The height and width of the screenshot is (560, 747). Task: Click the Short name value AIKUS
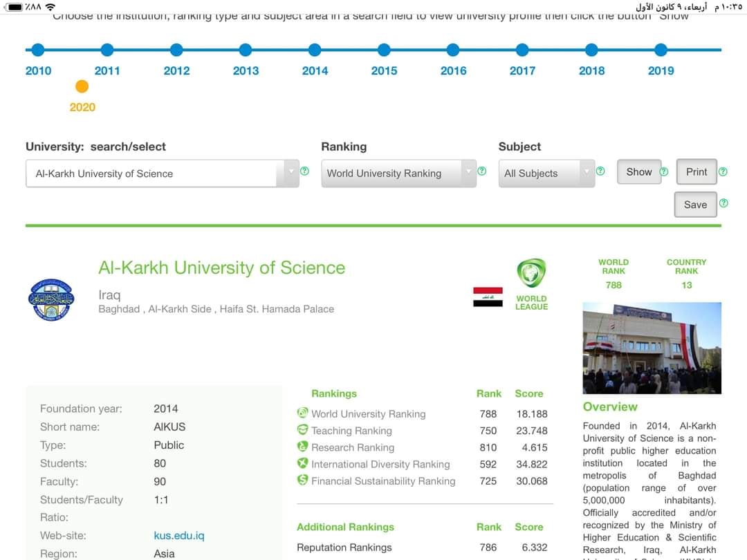169,427
